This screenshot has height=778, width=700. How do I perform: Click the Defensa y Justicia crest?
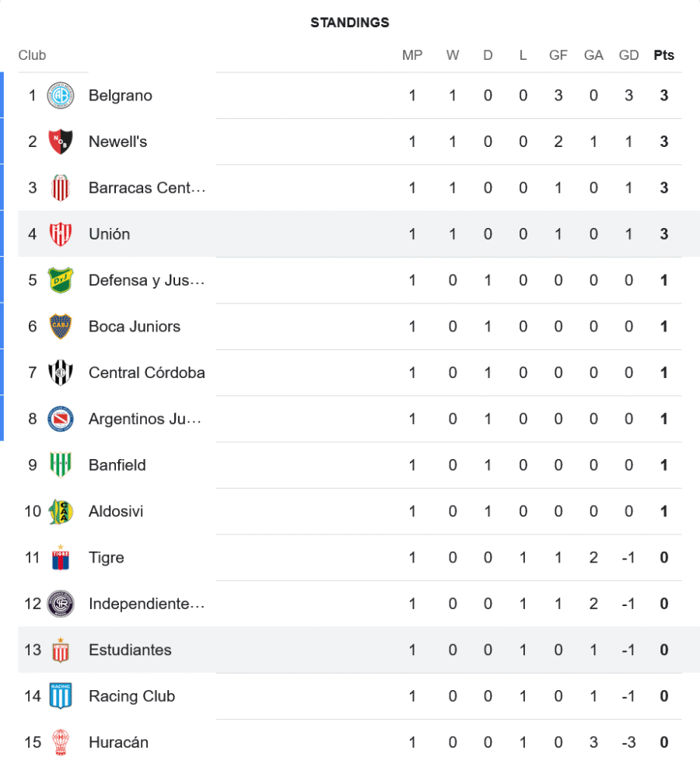pos(61,280)
